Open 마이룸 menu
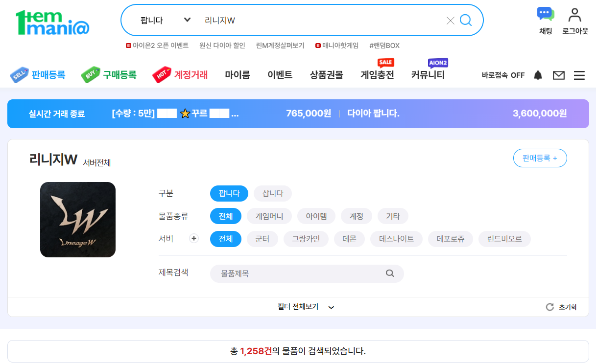Screen dimensions: 596x364 point(238,75)
